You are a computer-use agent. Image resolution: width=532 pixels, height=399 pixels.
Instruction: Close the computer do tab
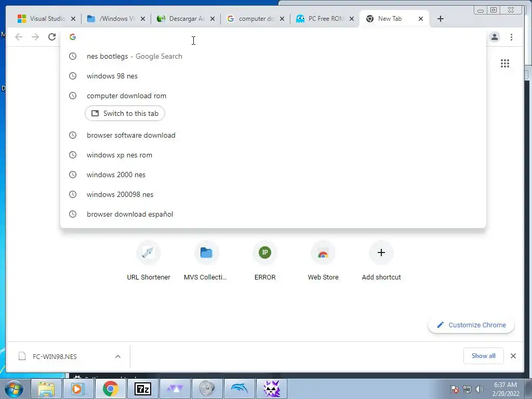pos(282,19)
